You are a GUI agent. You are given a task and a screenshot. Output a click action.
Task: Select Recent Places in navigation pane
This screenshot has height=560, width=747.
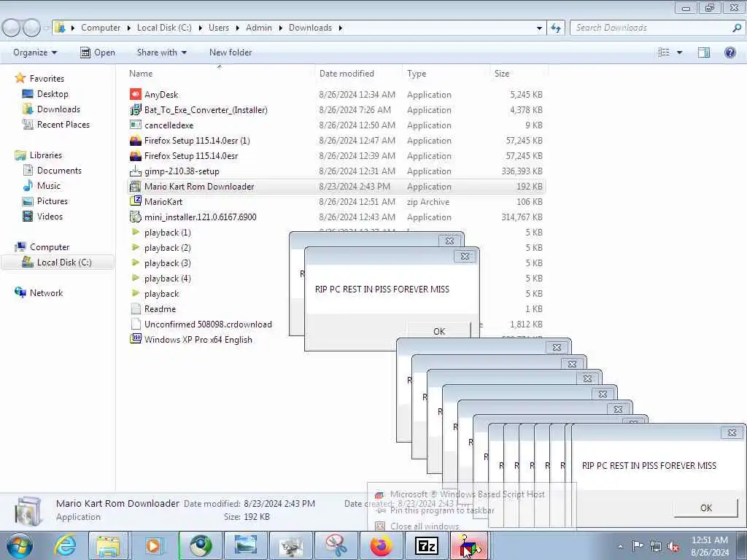tap(63, 124)
